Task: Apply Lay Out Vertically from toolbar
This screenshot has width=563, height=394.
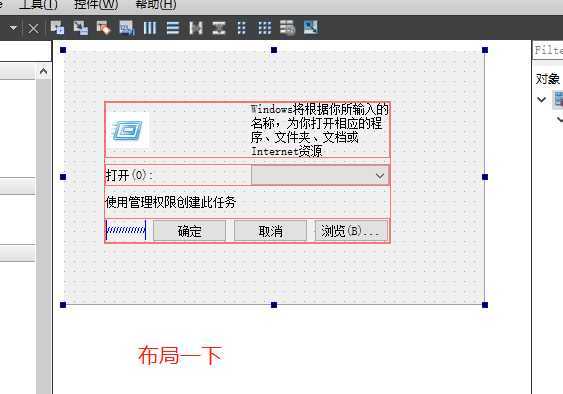Action: (x=173, y=28)
